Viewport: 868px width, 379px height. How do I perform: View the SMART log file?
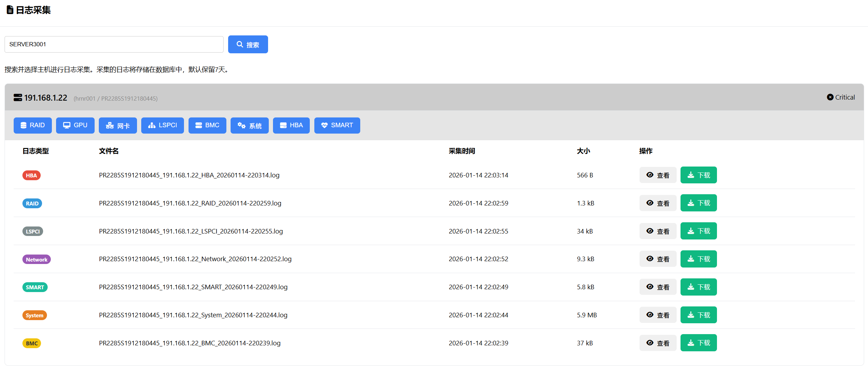[x=658, y=287]
